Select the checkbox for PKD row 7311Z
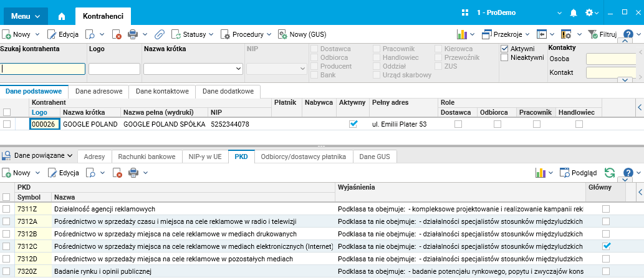The image size is (644, 280). click(x=7, y=209)
